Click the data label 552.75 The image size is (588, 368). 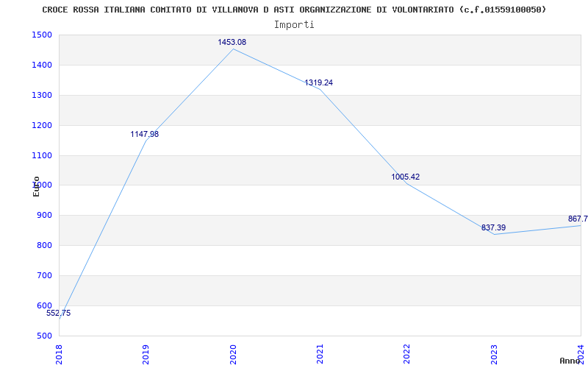point(59,314)
